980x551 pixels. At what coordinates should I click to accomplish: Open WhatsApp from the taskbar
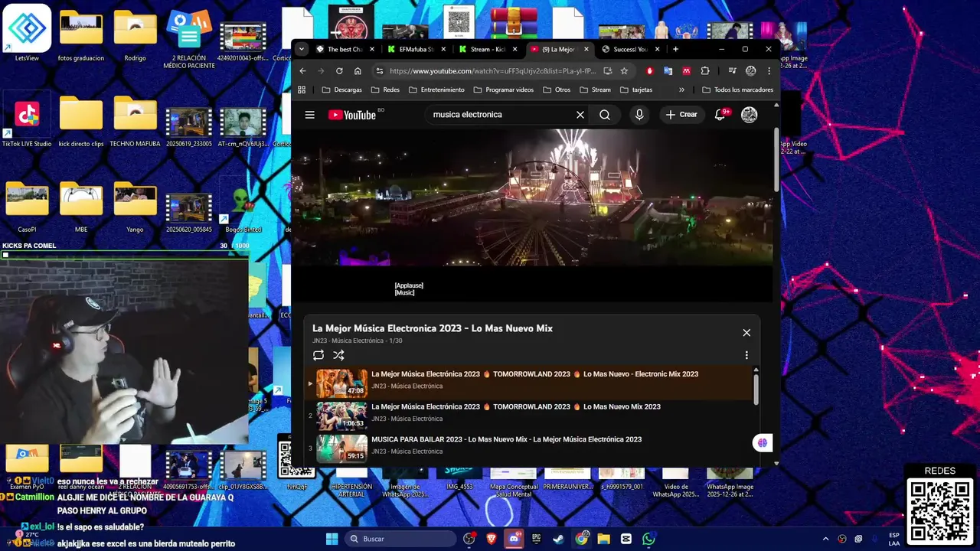pos(648,539)
